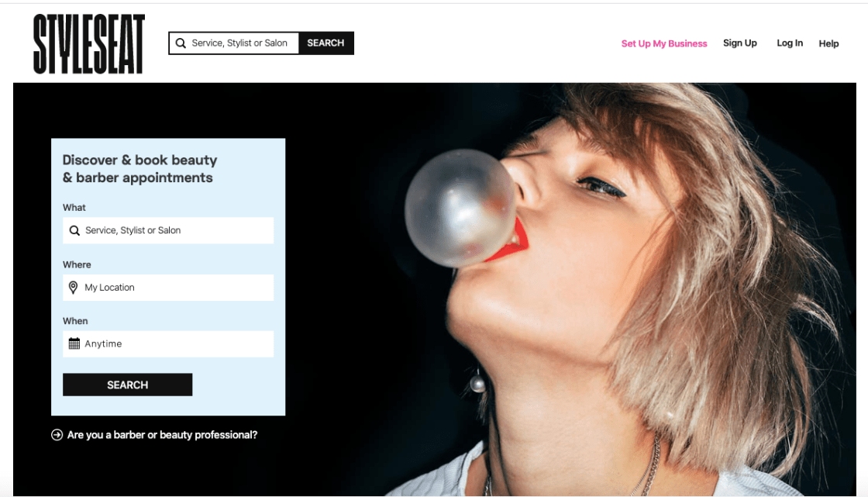Click the StyleSeat logo

89,43
